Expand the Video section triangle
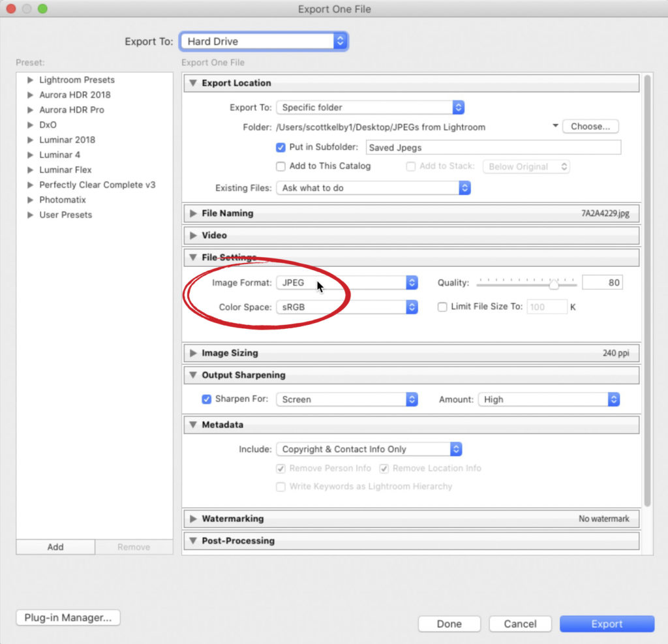Screen dimensions: 668x644 pyautogui.click(x=193, y=236)
